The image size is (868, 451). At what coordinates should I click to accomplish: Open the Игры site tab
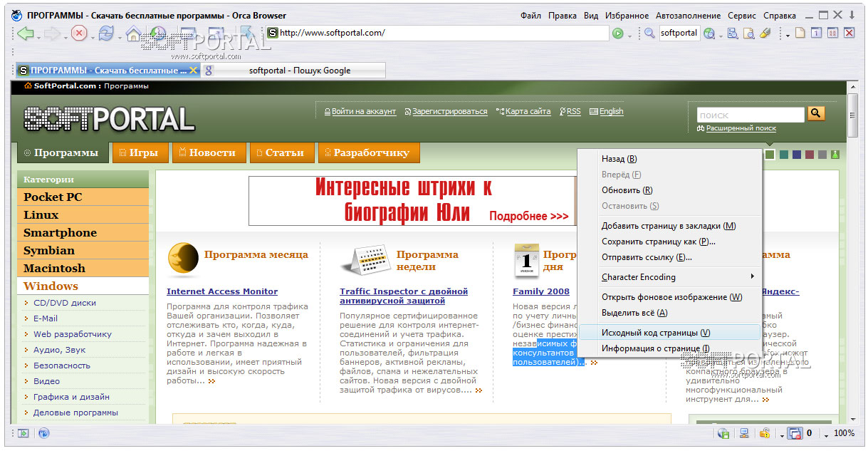click(140, 152)
